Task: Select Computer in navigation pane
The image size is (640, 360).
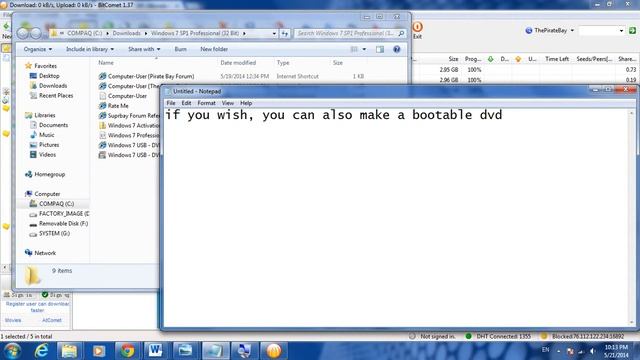Action: tap(42, 194)
